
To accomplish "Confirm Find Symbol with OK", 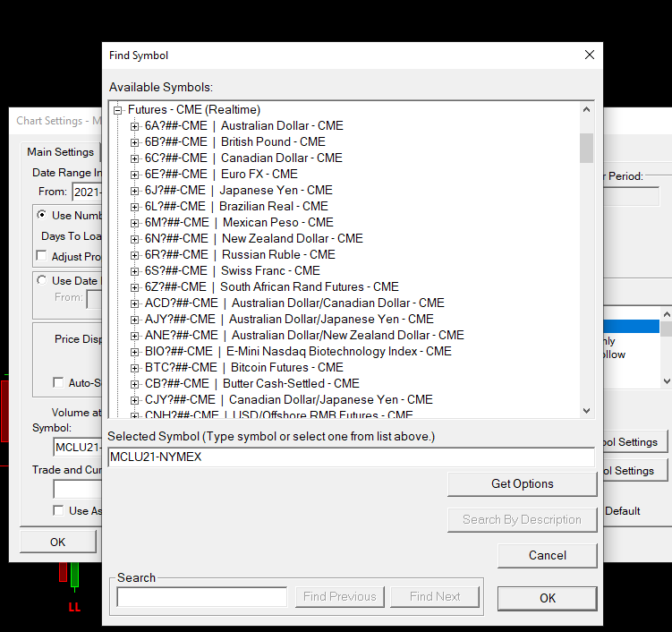I will (x=548, y=599).
